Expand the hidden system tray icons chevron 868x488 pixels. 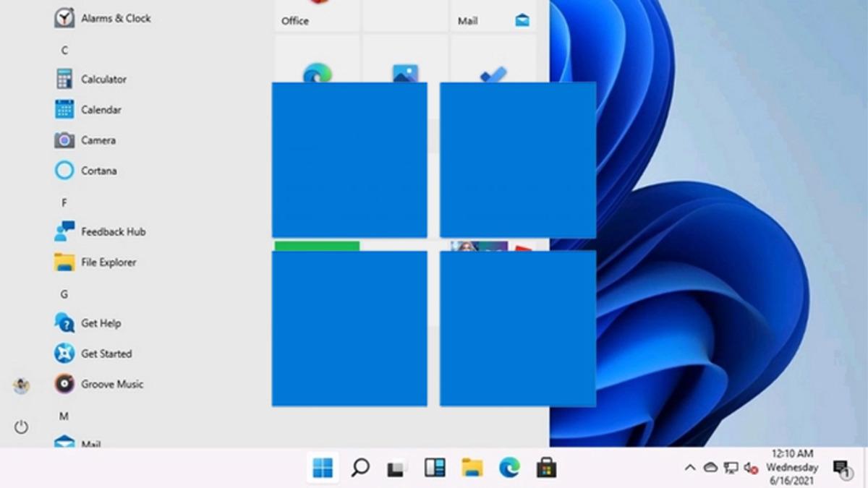pyautogui.click(x=690, y=468)
